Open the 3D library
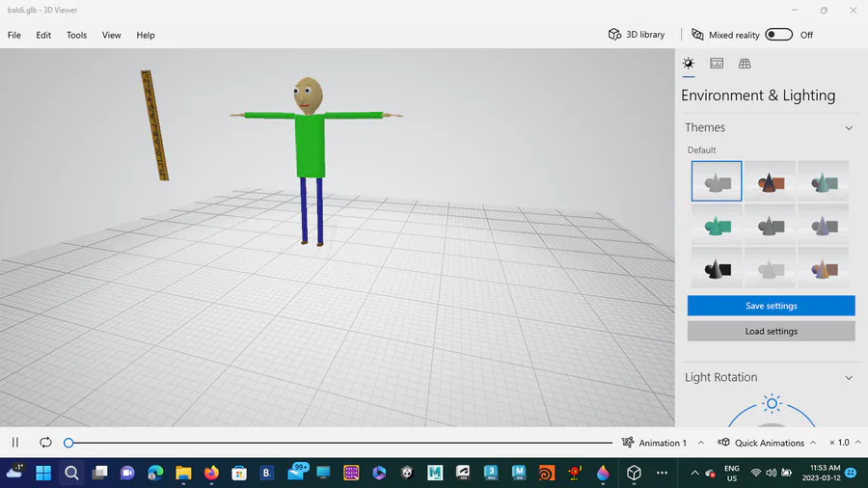 point(637,35)
